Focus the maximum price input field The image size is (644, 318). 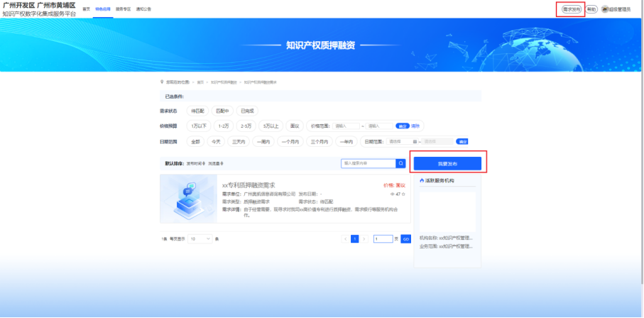379,126
